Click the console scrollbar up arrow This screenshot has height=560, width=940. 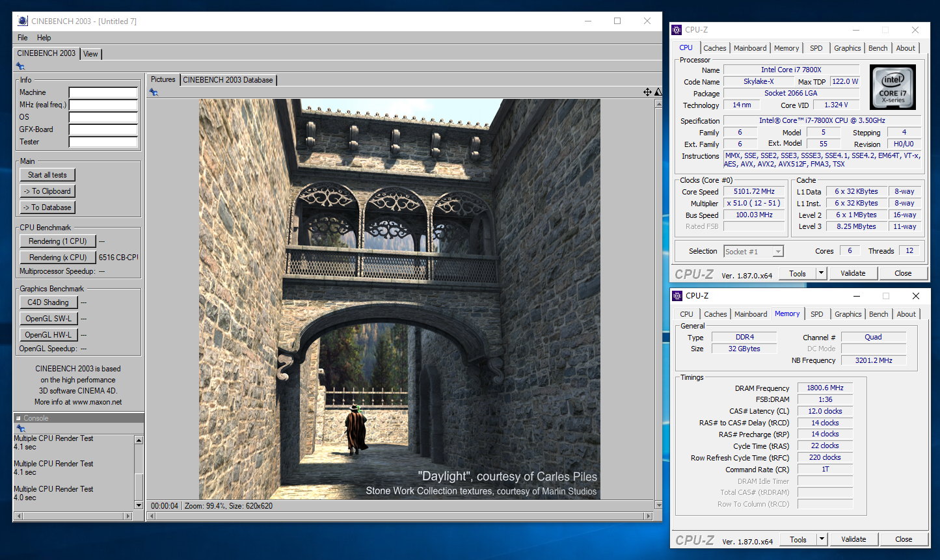click(x=139, y=440)
